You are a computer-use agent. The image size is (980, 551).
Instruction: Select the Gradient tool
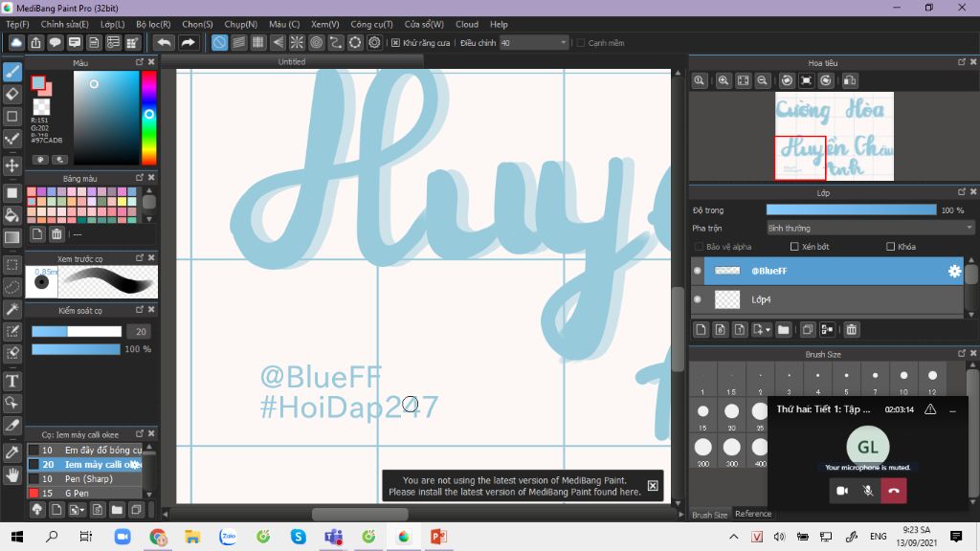(x=11, y=237)
